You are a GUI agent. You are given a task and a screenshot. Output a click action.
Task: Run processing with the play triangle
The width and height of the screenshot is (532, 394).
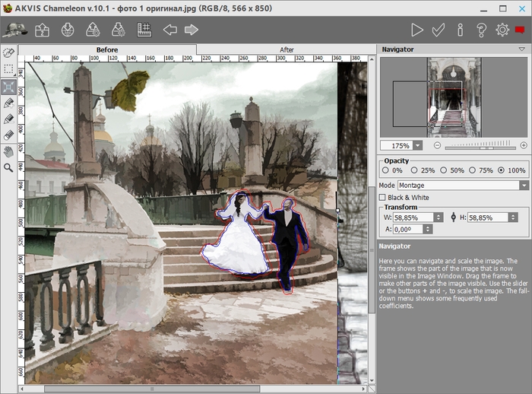[x=417, y=30]
